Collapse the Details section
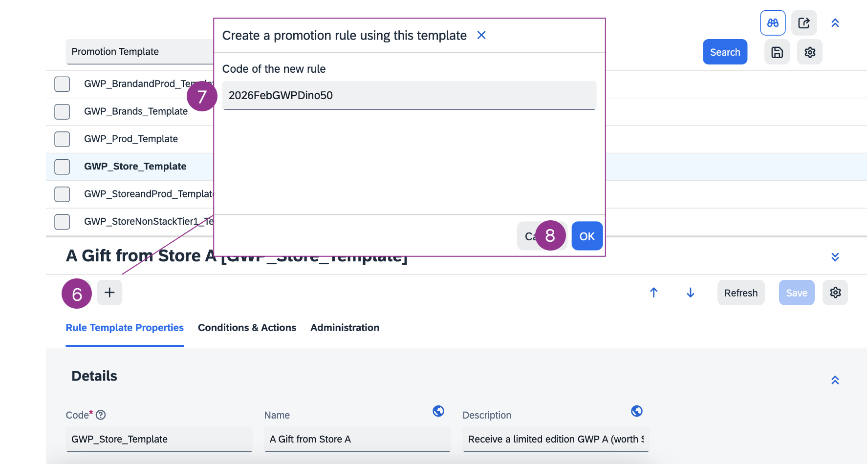This screenshot has height=464, width=868. pyautogui.click(x=835, y=380)
